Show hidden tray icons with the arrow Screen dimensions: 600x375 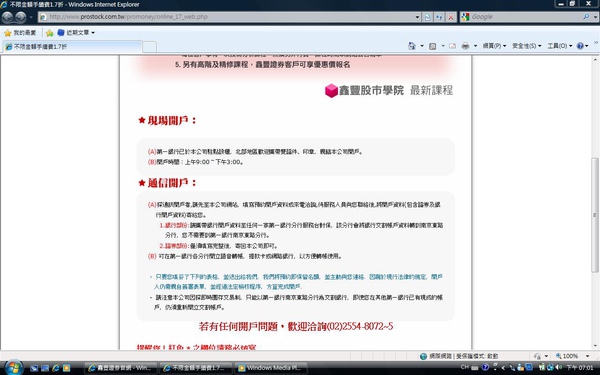pyautogui.click(x=503, y=368)
